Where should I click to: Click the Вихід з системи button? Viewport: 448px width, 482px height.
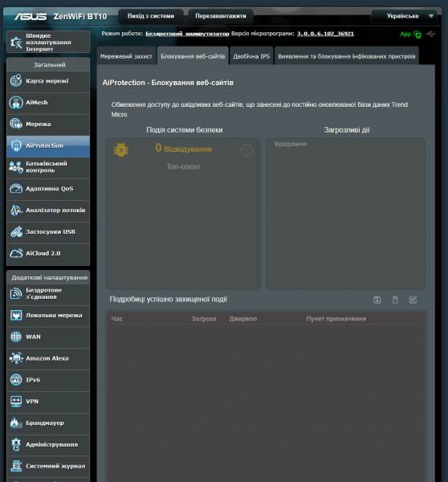(x=151, y=16)
